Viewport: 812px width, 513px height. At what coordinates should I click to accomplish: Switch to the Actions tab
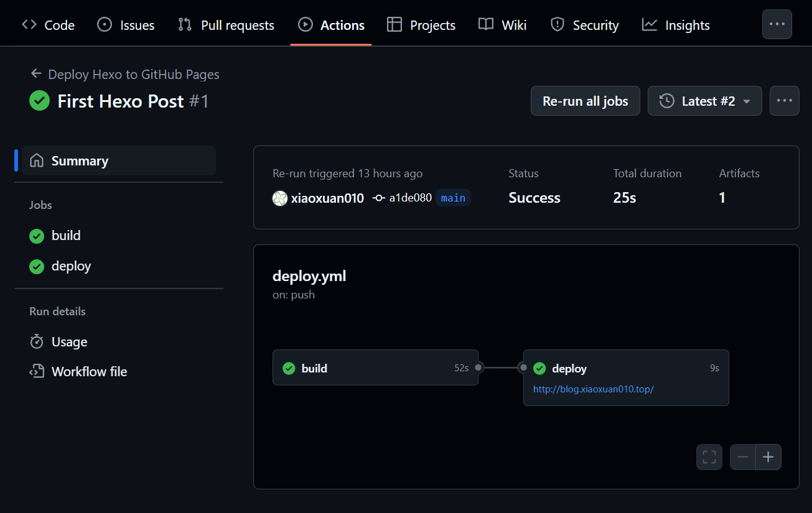tap(331, 25)
